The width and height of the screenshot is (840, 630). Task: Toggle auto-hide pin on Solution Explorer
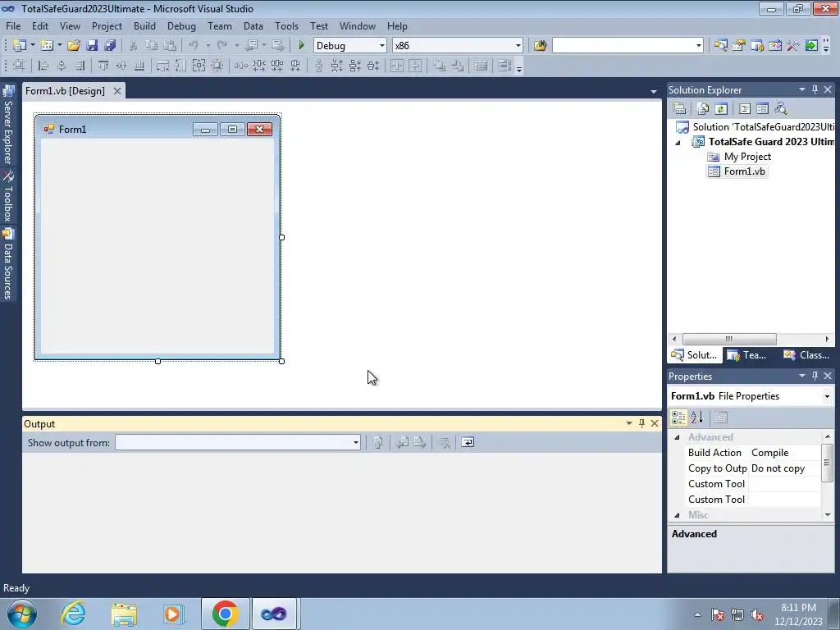815,89
